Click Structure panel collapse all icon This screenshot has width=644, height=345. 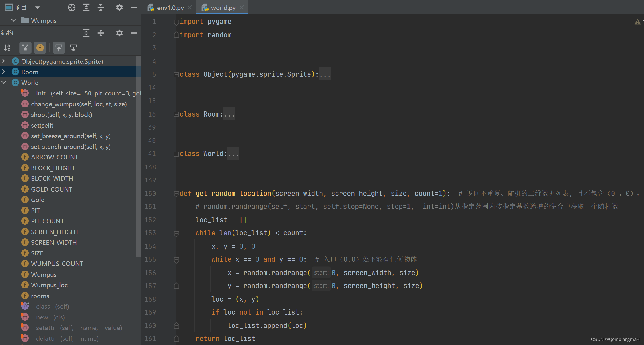pyautogui.click(x=101, y=33)
